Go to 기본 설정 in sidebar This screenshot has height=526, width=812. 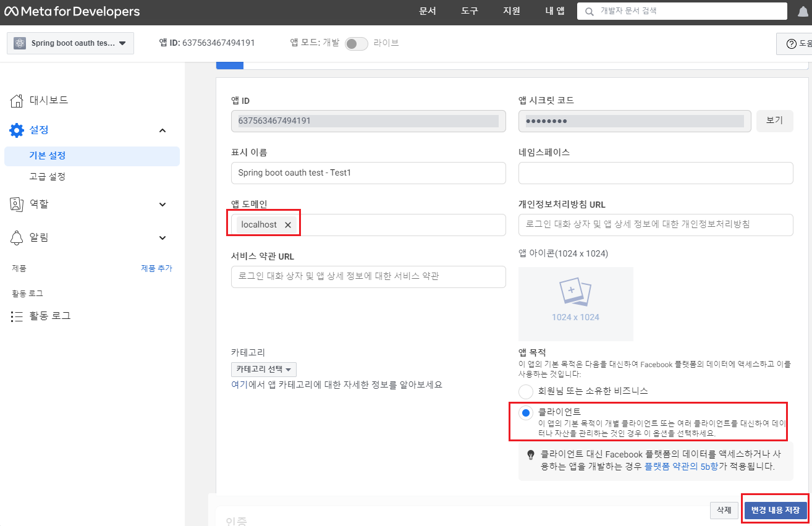pos(92,156)
